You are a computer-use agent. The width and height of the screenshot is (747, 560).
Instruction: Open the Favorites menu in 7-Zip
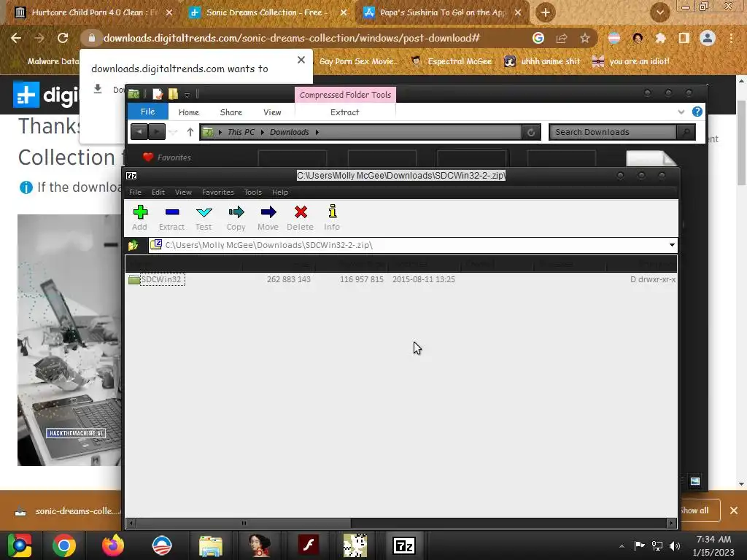pyautogui.click(x=217, y=192)
